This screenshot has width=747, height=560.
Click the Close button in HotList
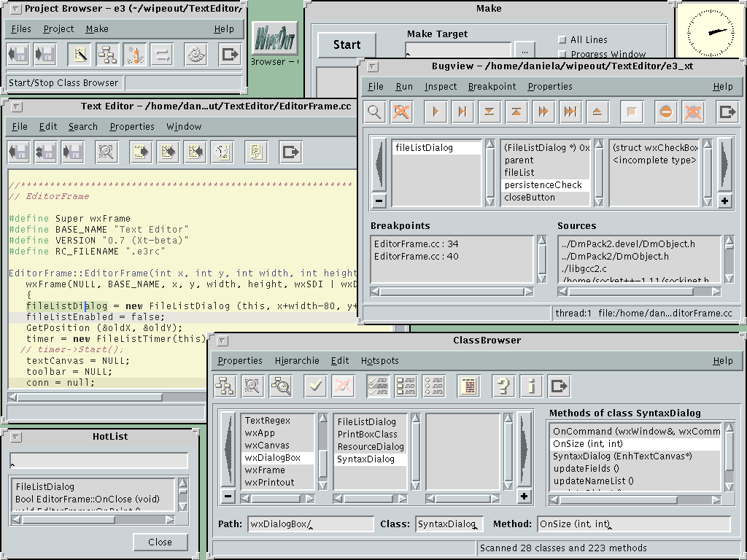(x=160, y=542)
